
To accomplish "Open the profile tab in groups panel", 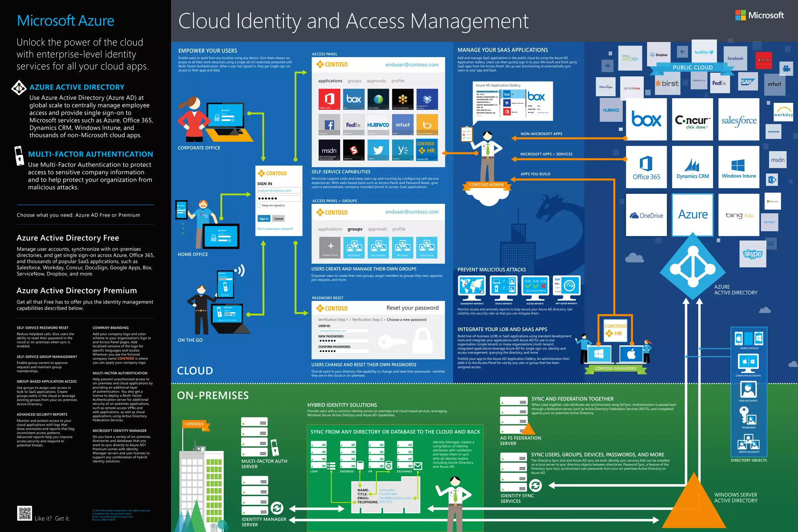I will (x=399, y=229).
